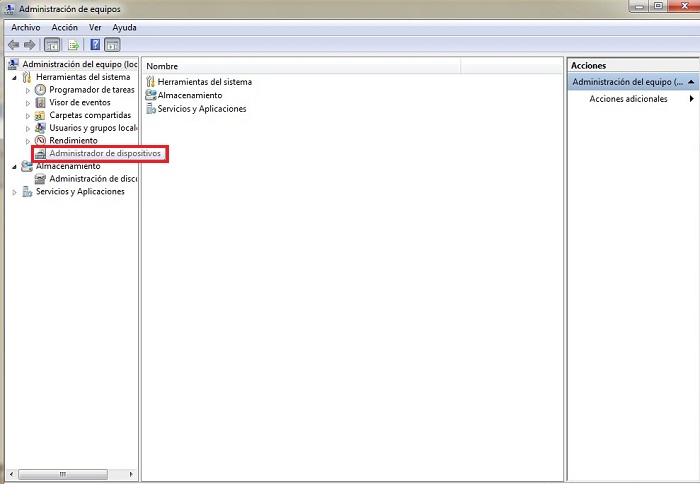Click Herramientas del sistema icon in list
700x484 pixels.
(150, 82)
